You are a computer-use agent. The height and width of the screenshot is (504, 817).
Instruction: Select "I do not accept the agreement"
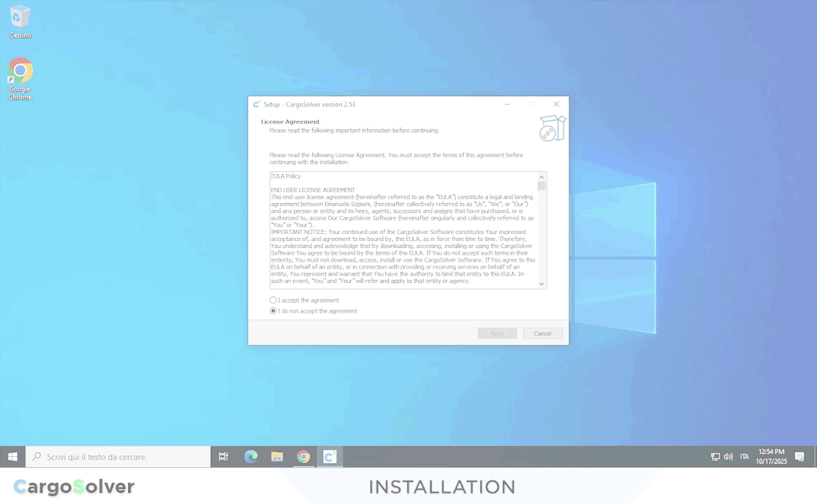click(x=273, y=311)
